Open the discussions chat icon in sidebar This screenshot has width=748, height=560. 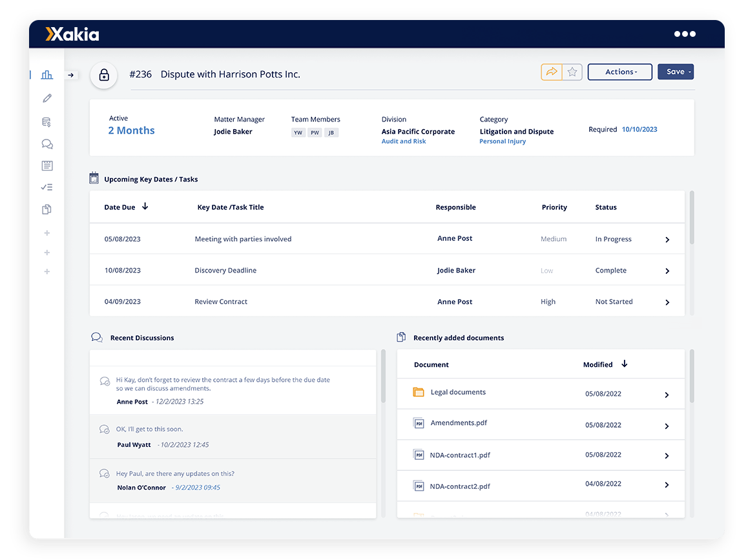tap(47, 144)
